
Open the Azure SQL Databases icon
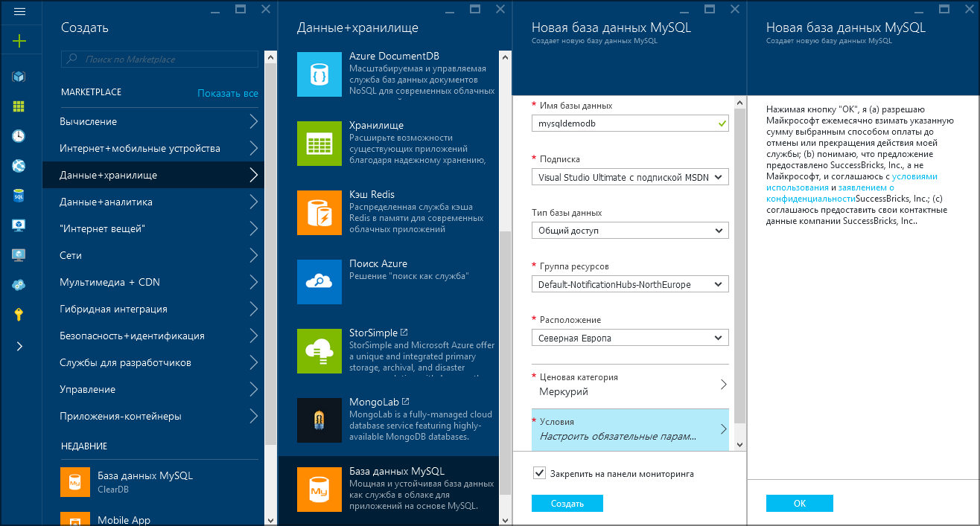20,196
